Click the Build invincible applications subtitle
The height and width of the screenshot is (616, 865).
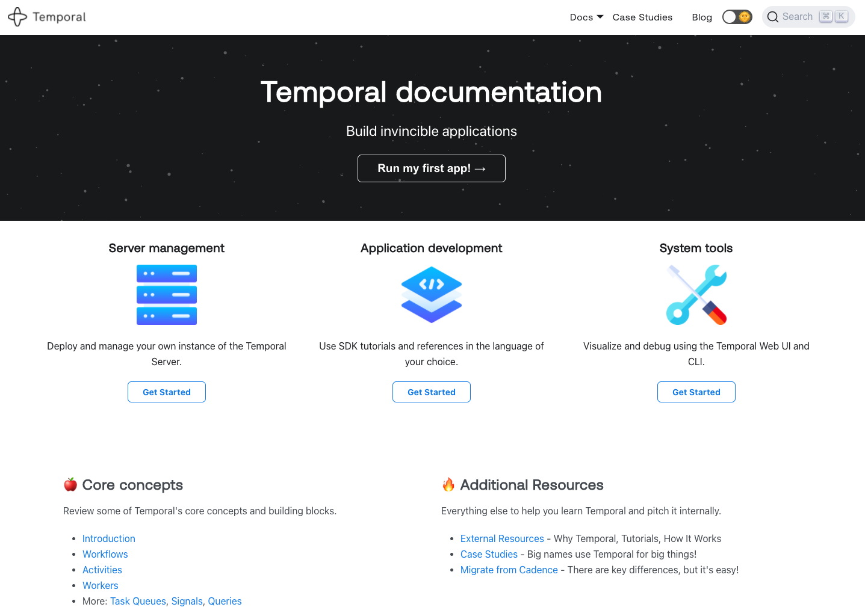[x=432, y=131]
